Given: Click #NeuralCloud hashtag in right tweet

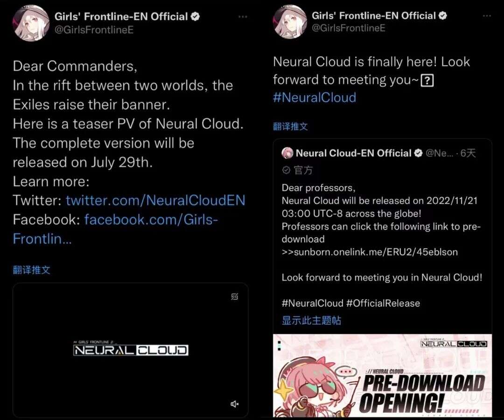Looking at the screenshot, I should pos(315,98).
